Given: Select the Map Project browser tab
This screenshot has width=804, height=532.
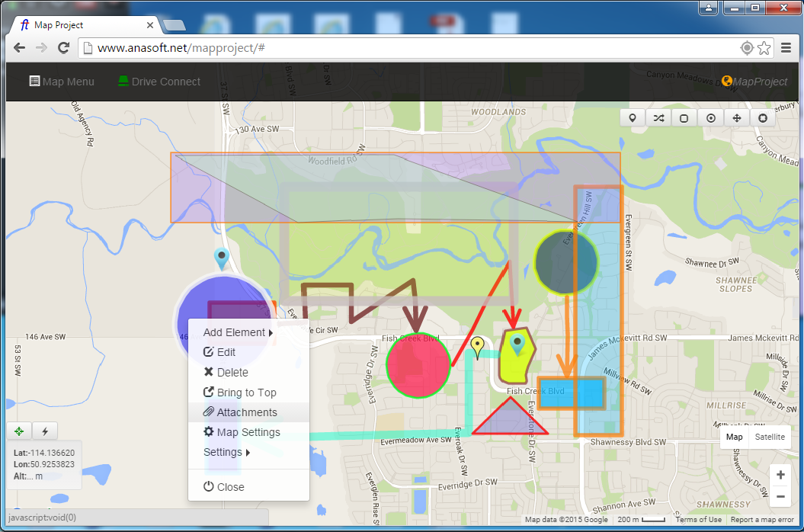Looking at the screenshot, I should [86, 24].
